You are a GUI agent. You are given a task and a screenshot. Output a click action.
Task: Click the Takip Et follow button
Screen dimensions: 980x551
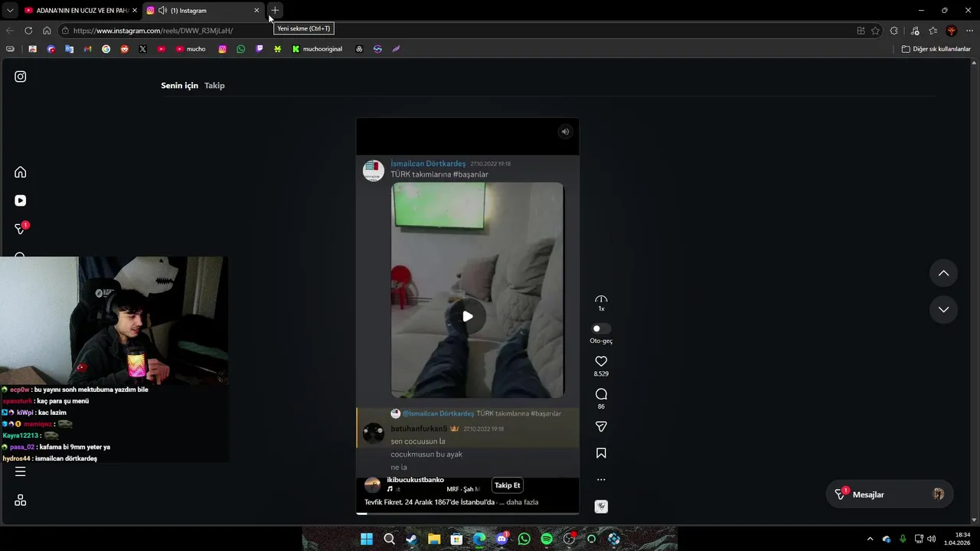(507, 485)
